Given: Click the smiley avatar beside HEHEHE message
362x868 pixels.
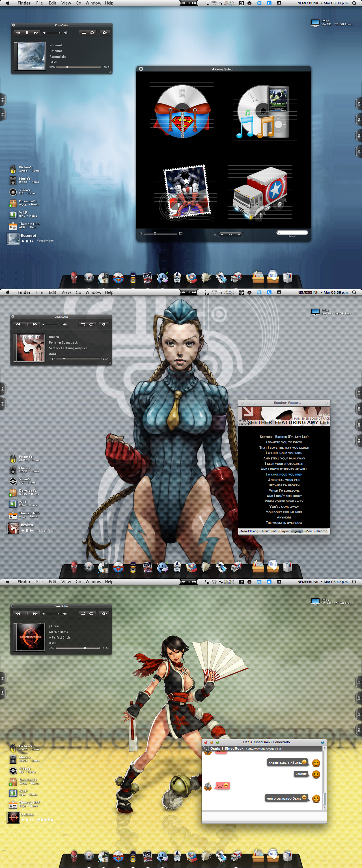Looking at the screenshot, I should click(x=316, y=775).
